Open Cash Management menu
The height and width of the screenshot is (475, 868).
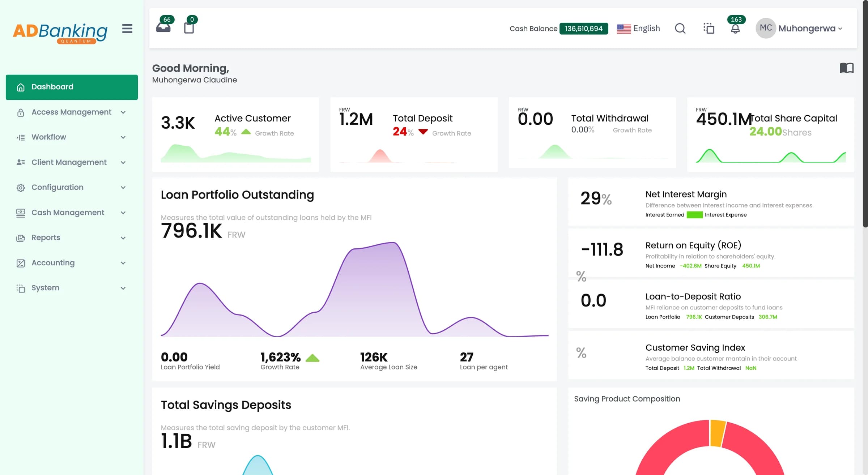[72, 213]
